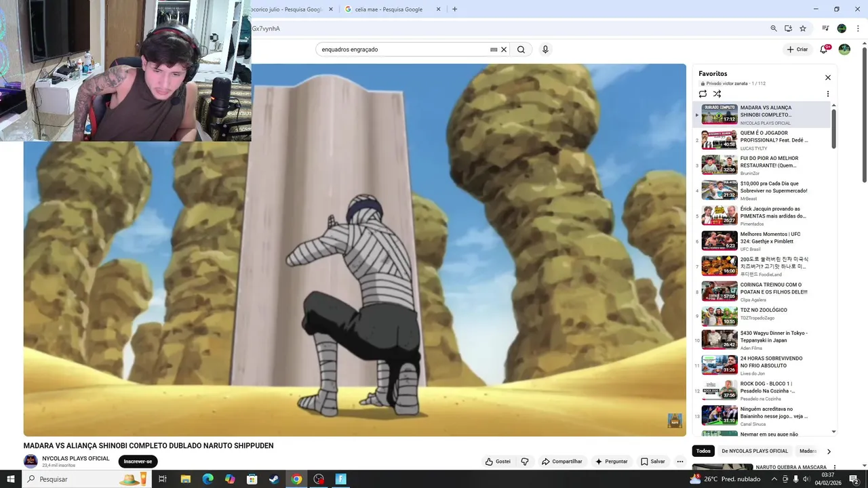Close the Favoritos playlist panel
The height and width of the screenshot is (488, 868).
coord(827,77)
